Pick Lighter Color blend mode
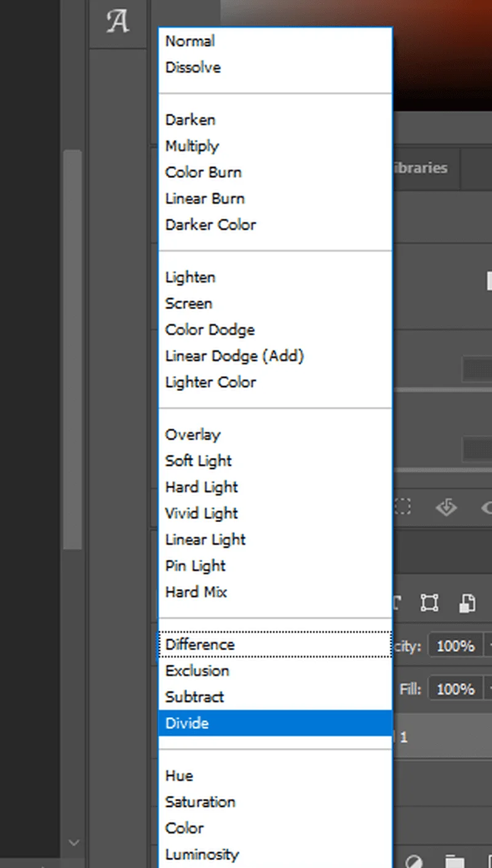 point(275,382)
